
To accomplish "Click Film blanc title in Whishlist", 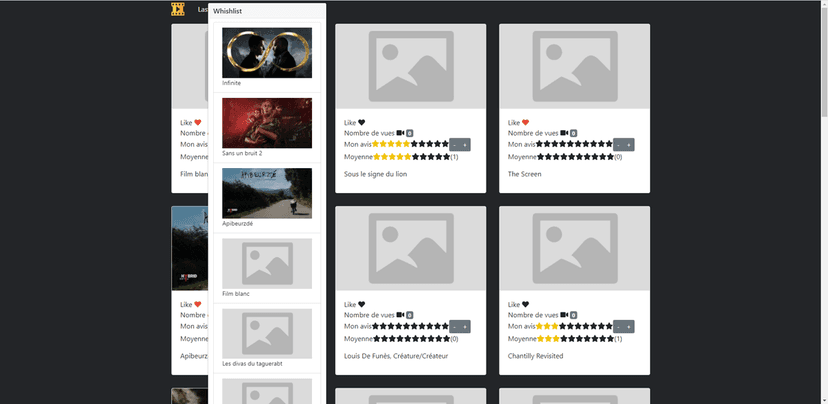I will (x=236, y=294).
